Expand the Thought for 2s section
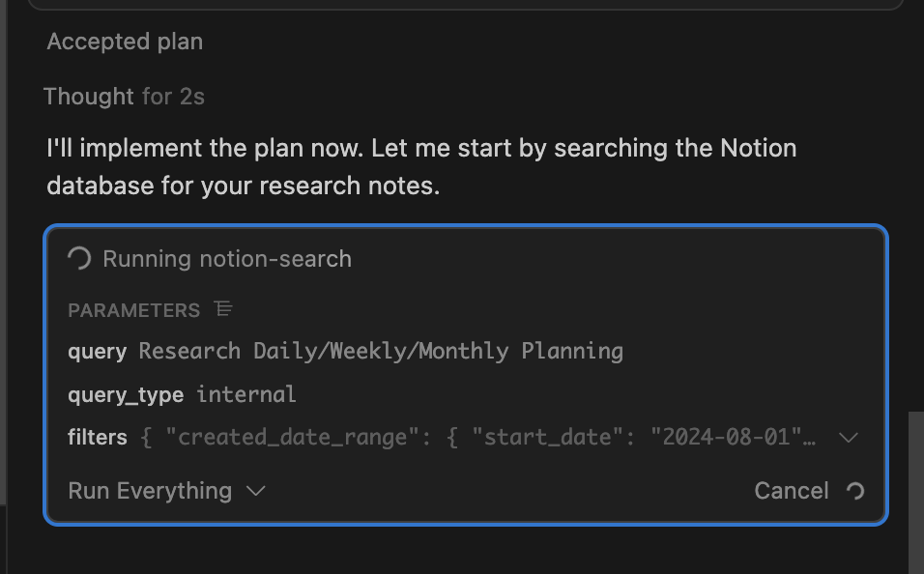 pyautogui.click(x=124, y=96)
